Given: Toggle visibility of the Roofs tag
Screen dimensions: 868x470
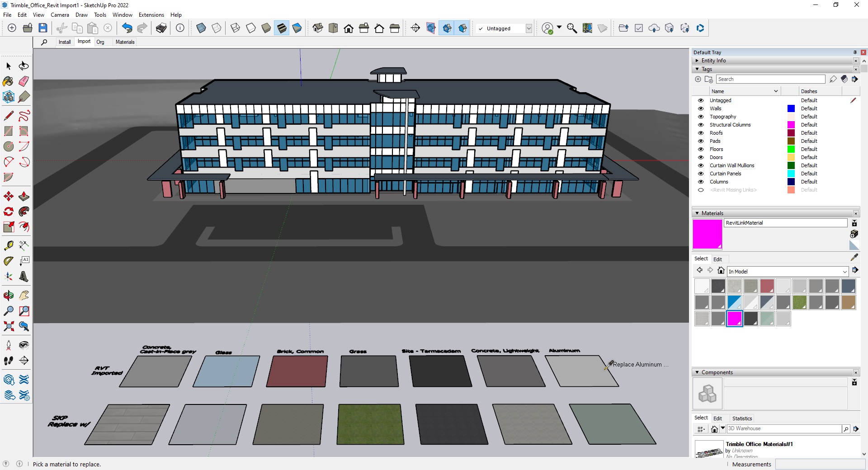Looking at the screenshot, I should pos(701,133).
